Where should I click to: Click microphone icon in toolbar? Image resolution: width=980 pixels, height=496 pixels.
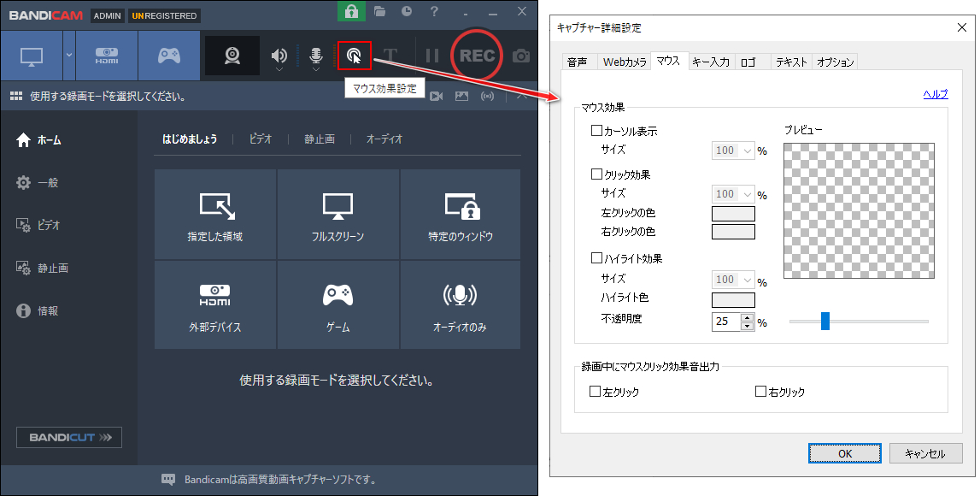click(316, 56)
